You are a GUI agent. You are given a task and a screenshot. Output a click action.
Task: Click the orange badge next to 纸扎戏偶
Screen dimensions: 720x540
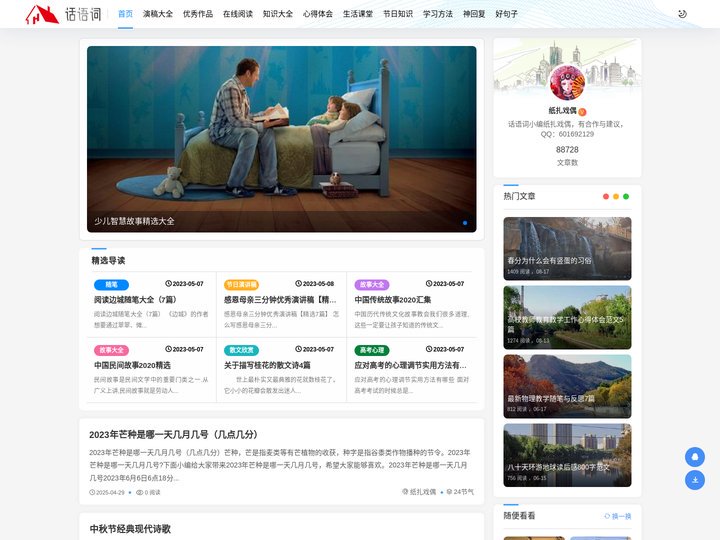click(582, 112)
